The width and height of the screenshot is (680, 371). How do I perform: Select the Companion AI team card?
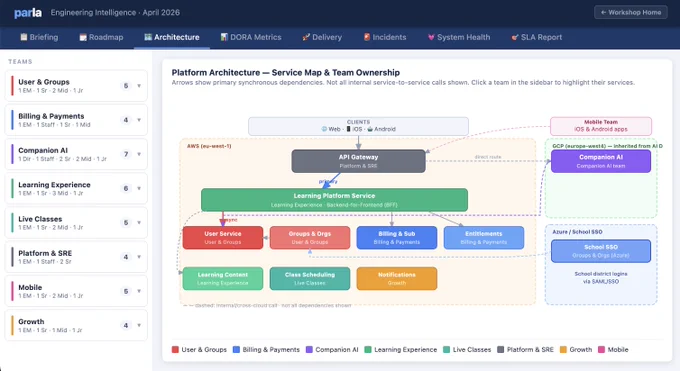(76, 154)
